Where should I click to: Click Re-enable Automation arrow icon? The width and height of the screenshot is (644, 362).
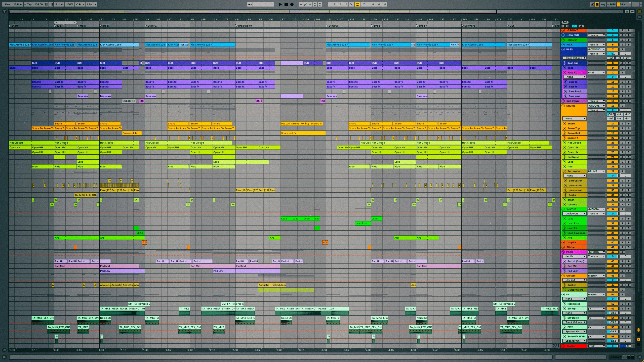tap(310, 4)
